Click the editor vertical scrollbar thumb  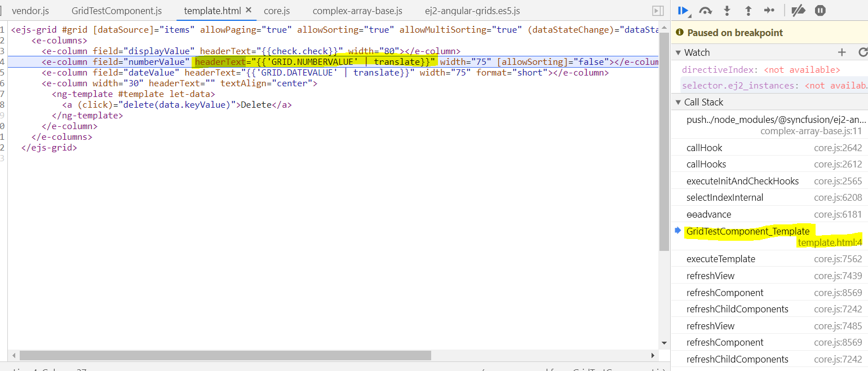[664, 141]
